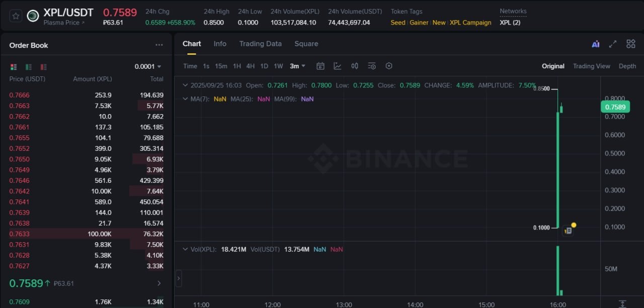Change candlestick chart style icon

[355, 66]
